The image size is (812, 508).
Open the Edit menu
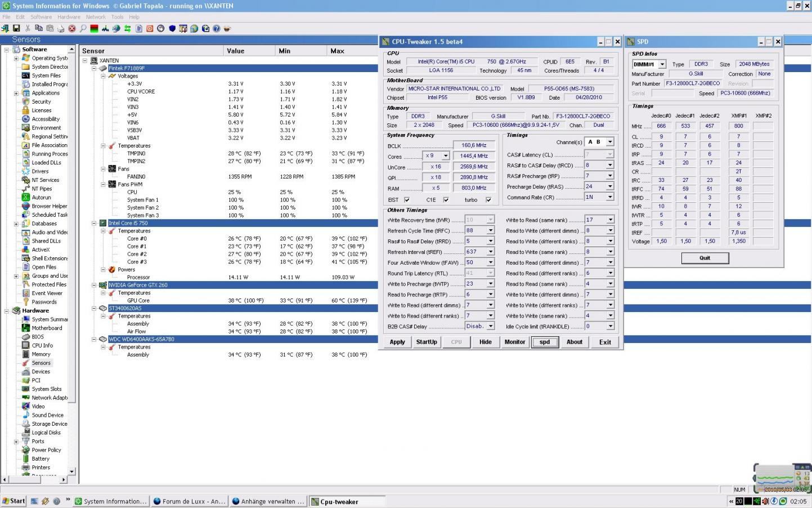point(20,17)
